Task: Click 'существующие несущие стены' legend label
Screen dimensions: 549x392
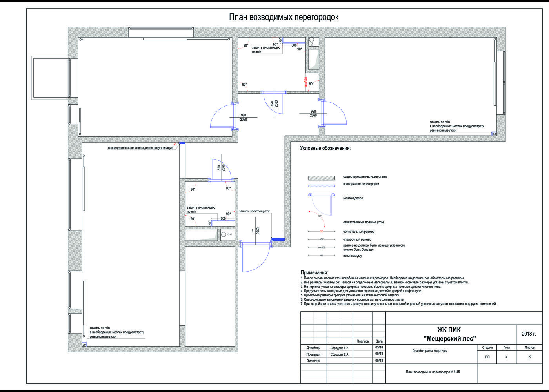Action: click(365, 177)
